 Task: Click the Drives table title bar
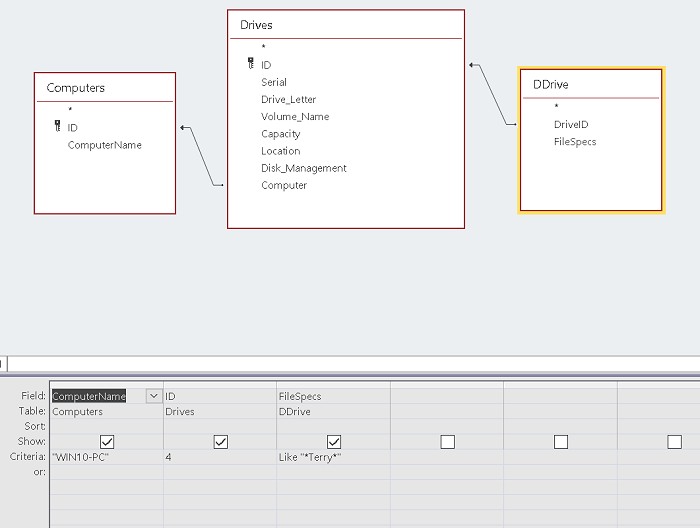[x=346, y=24]
